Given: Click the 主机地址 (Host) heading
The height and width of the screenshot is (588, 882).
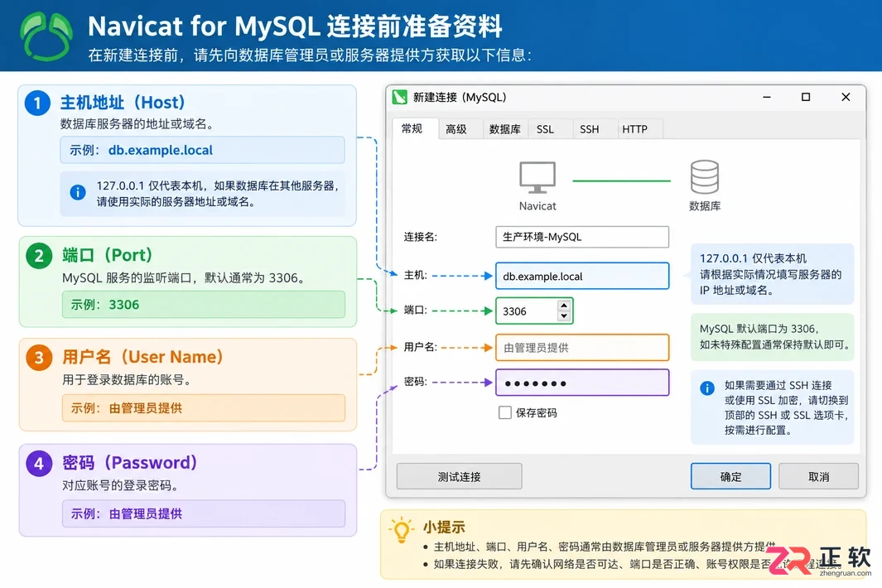Looking at the screenshot, I should point(123,103).
